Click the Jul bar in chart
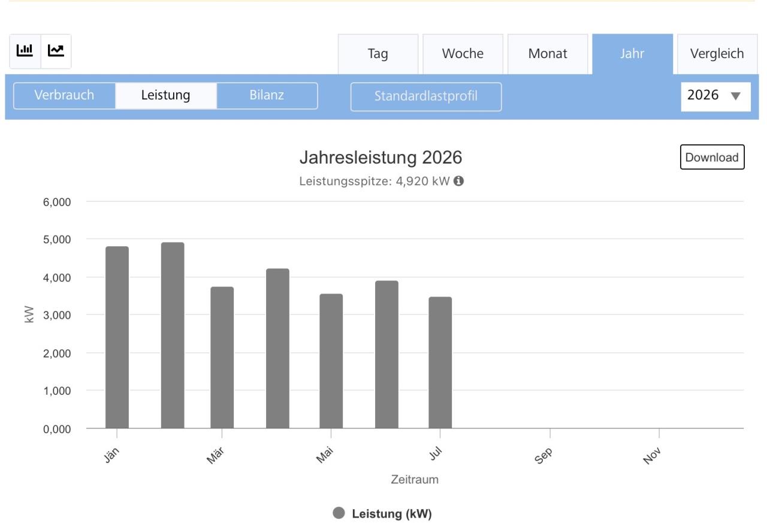 440,363
